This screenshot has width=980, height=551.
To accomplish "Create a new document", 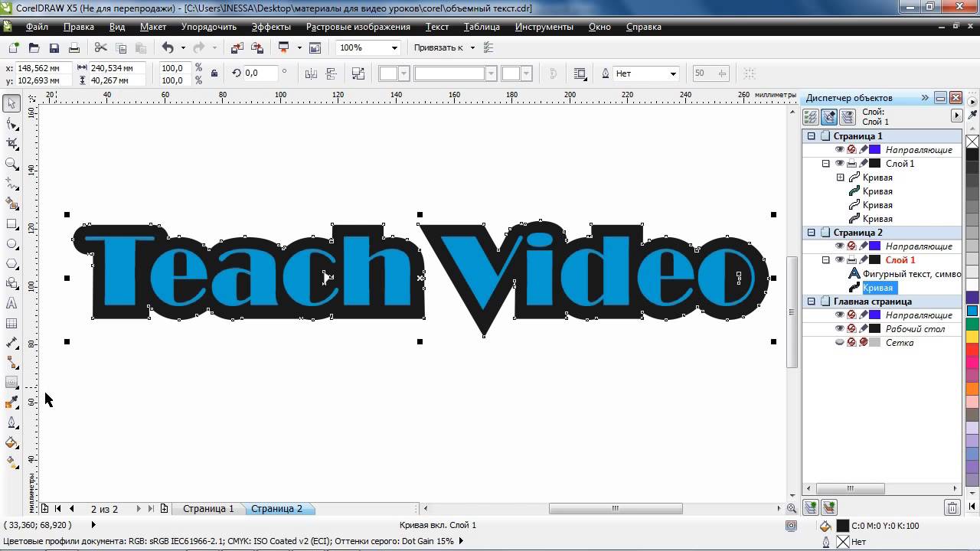I will 14,47.
